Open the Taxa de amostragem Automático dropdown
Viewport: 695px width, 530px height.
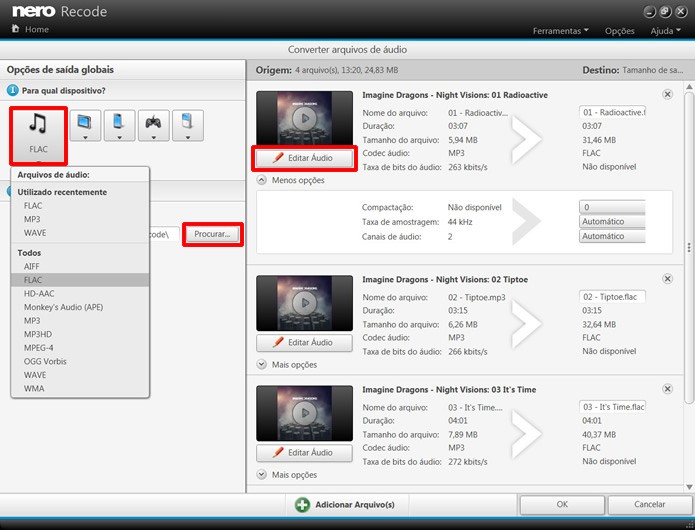coord(612,222)
